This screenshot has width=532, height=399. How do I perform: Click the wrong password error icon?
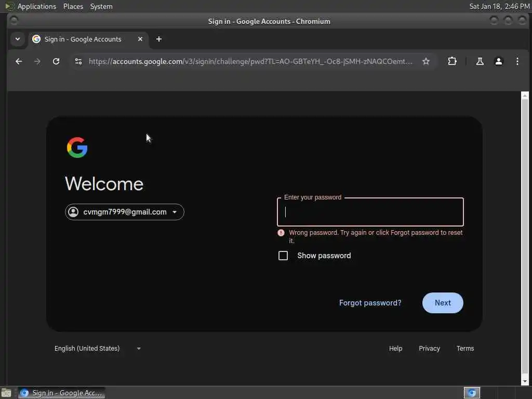[281, 233]
